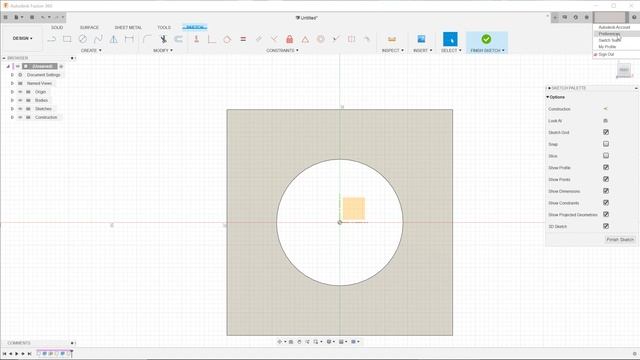Image resolution: width=640 pixels, height=360 pixels.
Task: Enable the Snap checkbox
Action: tap(606, 144)
